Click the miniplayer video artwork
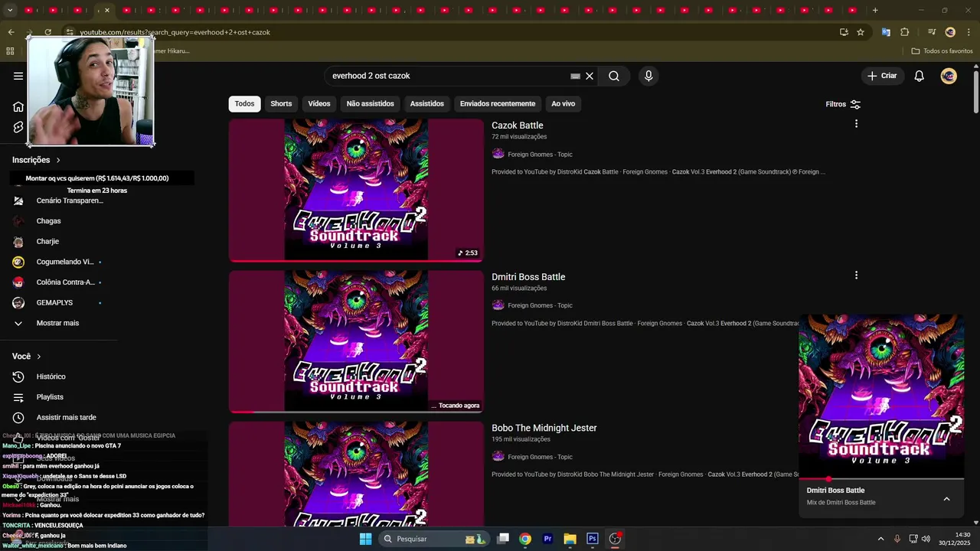This screenshot has width=980, height=551. pyautogui.click(x=881, y=396)
